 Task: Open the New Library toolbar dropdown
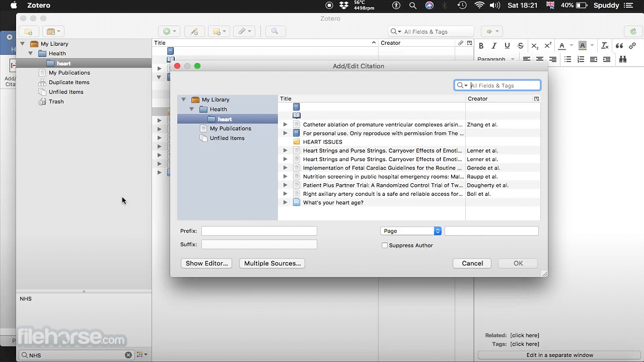(x=53, y=31)
